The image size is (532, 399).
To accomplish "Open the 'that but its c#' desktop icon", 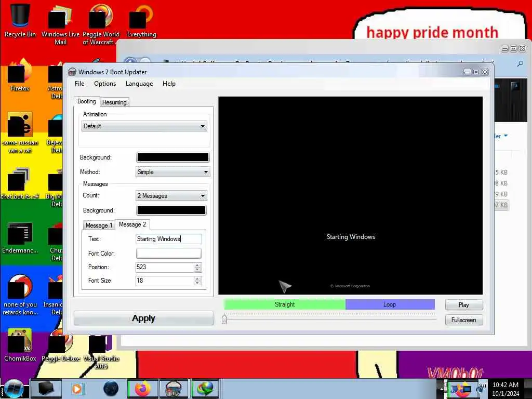I will tap(20, 183).
